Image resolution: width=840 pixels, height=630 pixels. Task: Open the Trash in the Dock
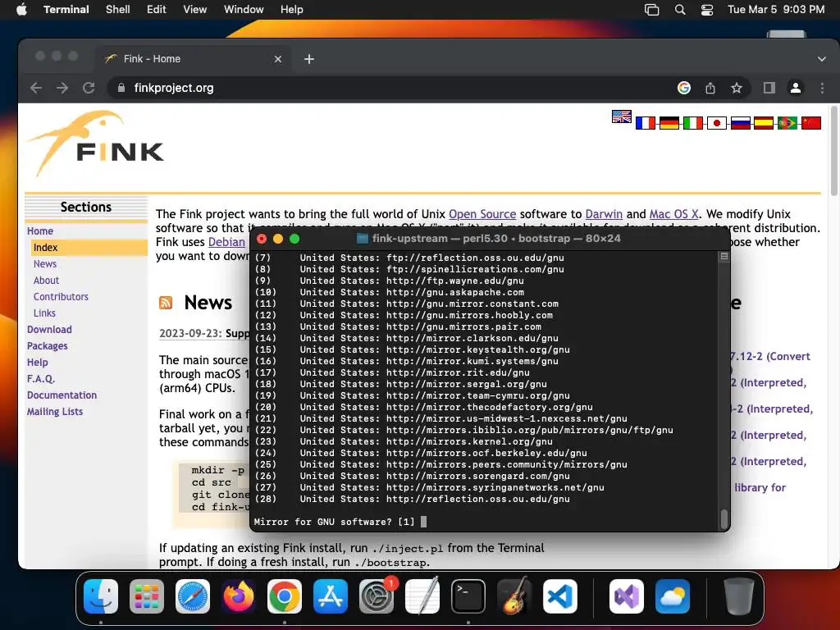[x=739, y=596]
